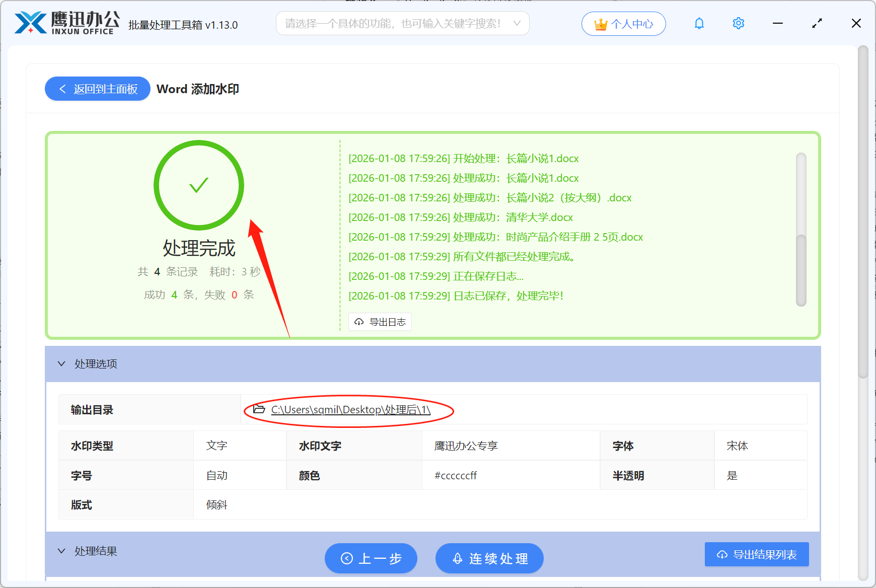Click the download icon on 导出日志 button
This screenshot has height=588, width=876.
pyautogui.click(x=358, y=322)
